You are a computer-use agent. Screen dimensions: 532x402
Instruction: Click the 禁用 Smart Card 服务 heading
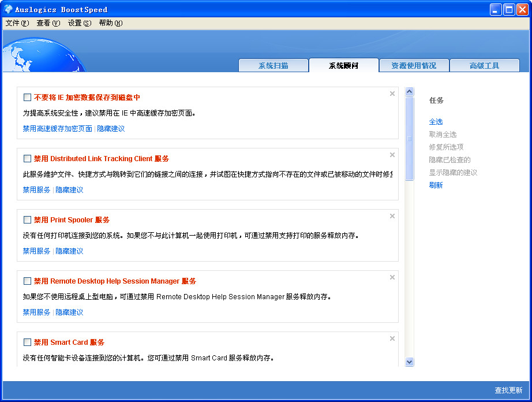69,343
